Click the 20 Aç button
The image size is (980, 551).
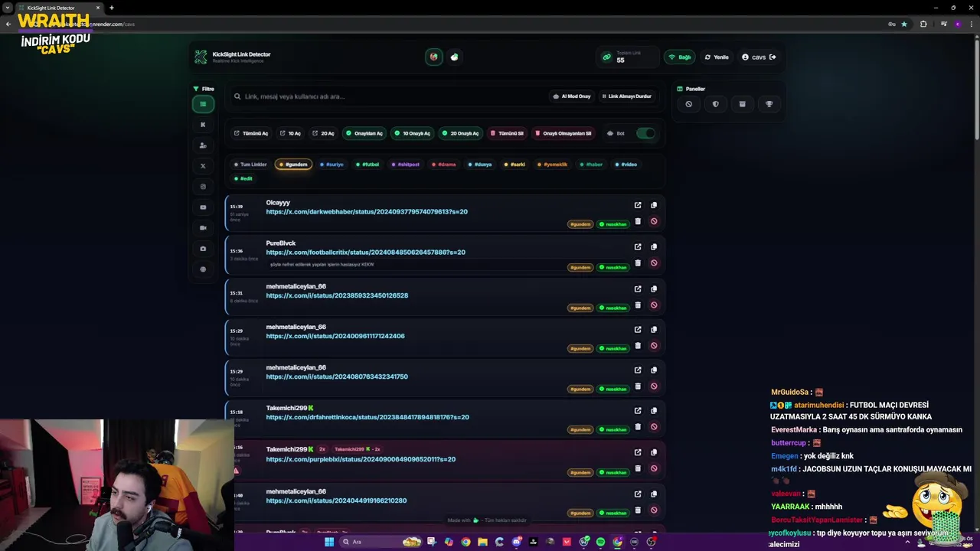click(323, 133)
